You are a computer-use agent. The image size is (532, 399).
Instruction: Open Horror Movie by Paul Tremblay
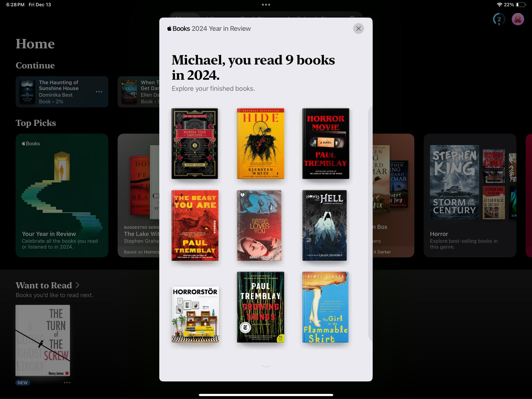point(326,143)
